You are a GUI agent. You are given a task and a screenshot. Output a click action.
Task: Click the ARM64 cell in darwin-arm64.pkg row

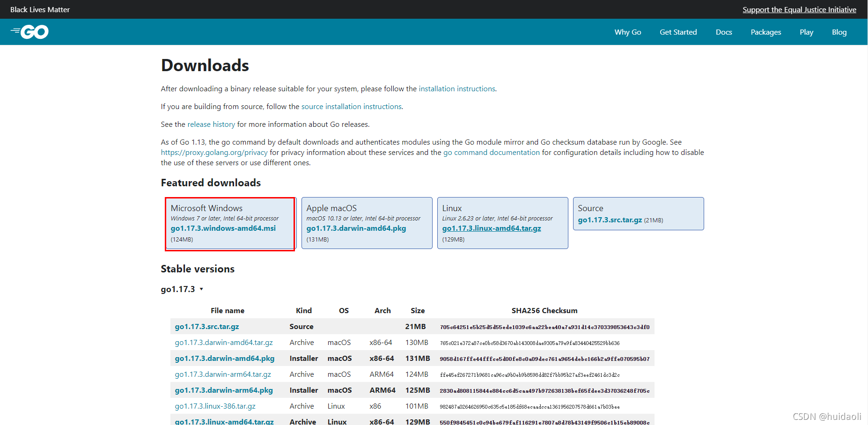(x=383, y=390)
